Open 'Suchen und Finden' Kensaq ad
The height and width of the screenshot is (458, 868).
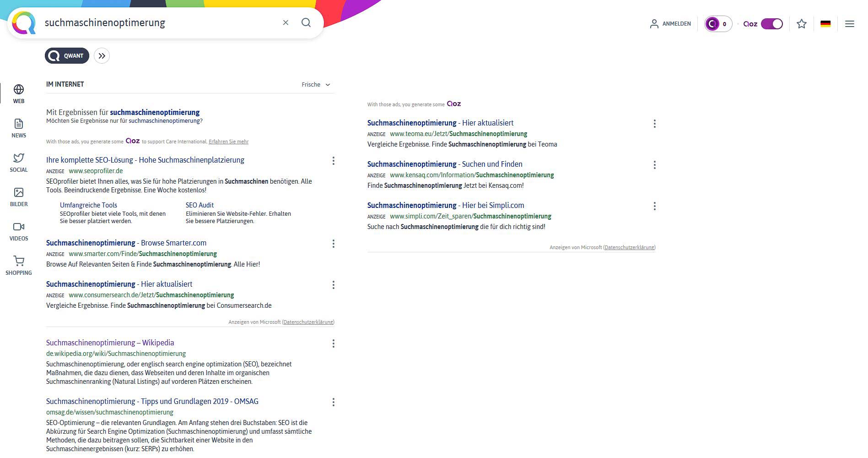[445, 164]
